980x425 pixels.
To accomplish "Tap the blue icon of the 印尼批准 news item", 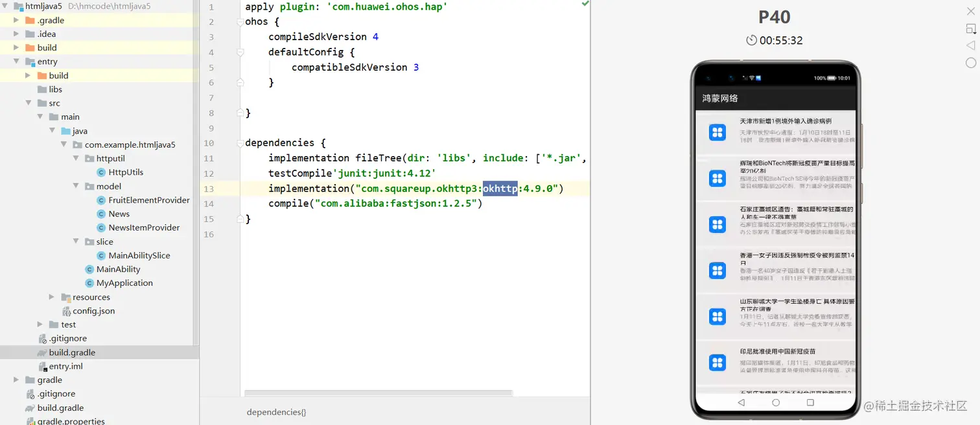I will (717, 362).
